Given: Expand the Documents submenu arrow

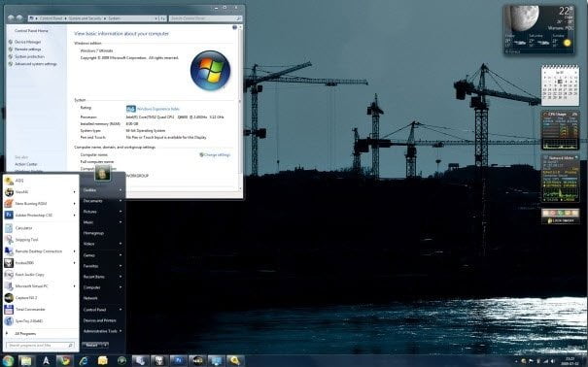Looking at the screenshot, I should [121, 201].
